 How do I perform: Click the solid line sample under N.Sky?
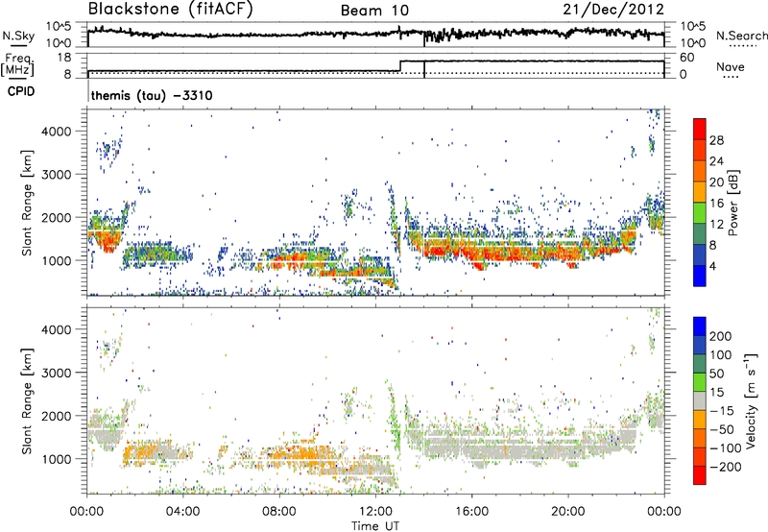coord(18,46)
